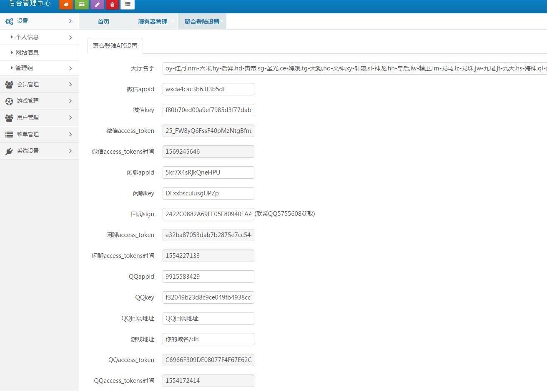Click the white list icon button
The height and width of the screenshot is (392, 547).
tap(128, 5)
